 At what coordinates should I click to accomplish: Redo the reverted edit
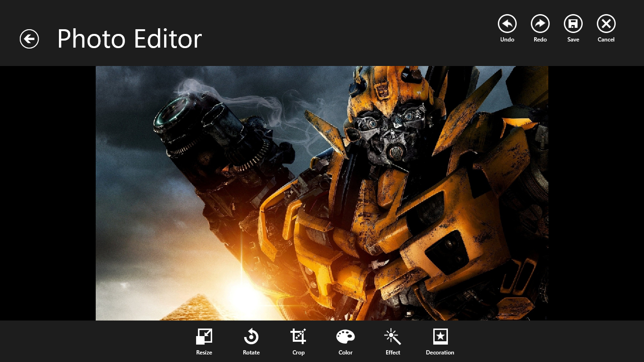point(540,24)
